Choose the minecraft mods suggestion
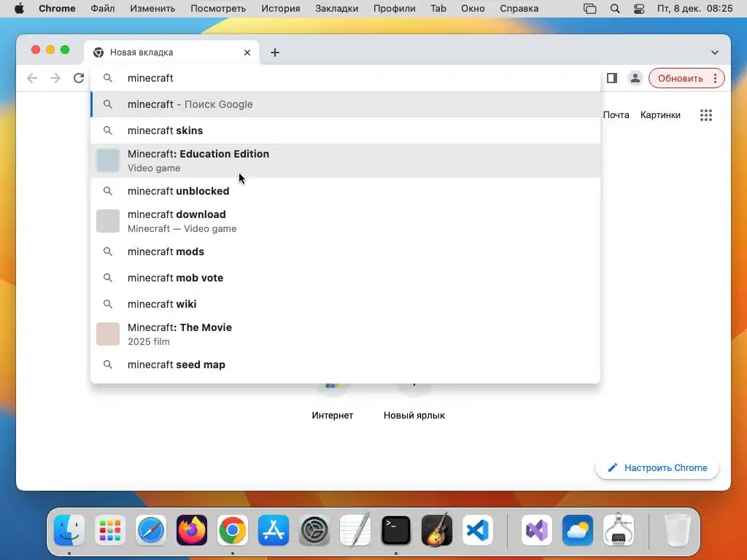747x560 pixels. (345, 252)
